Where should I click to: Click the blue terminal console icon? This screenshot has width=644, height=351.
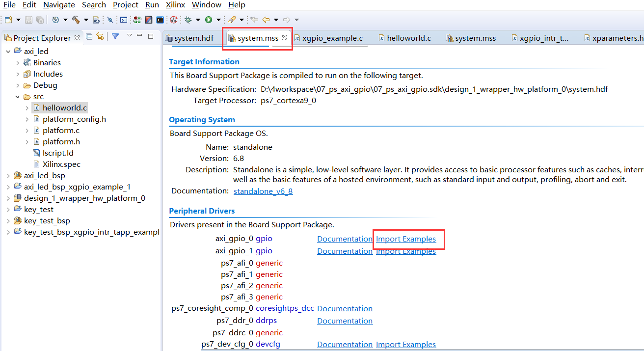point(124,20)
